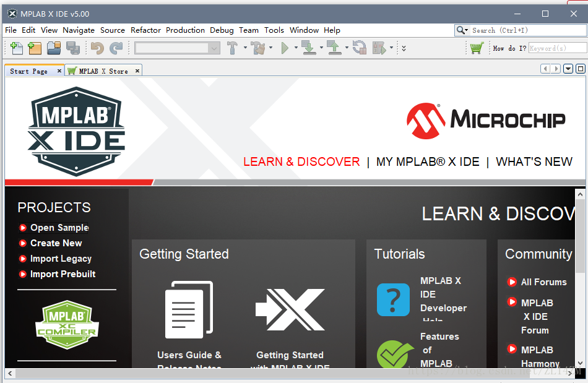Click the Search (Ctrl+I) field
Viewport: 588px width, 383px height.
click(x=529, y=30)
